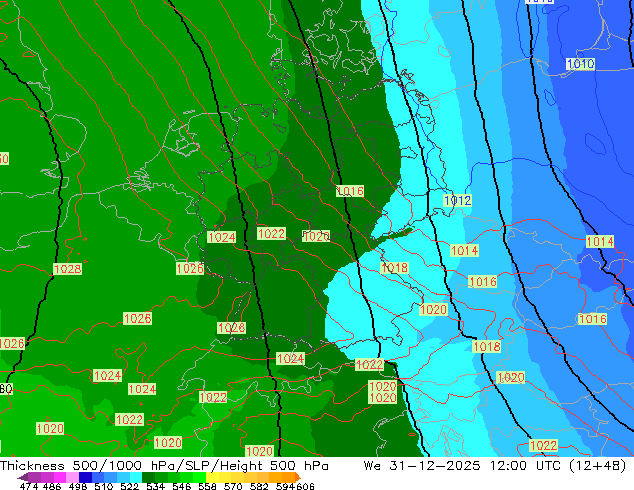This screenshot has width=634, height=490.
Task: Click the 558 legend value
Action: point(205,486)
